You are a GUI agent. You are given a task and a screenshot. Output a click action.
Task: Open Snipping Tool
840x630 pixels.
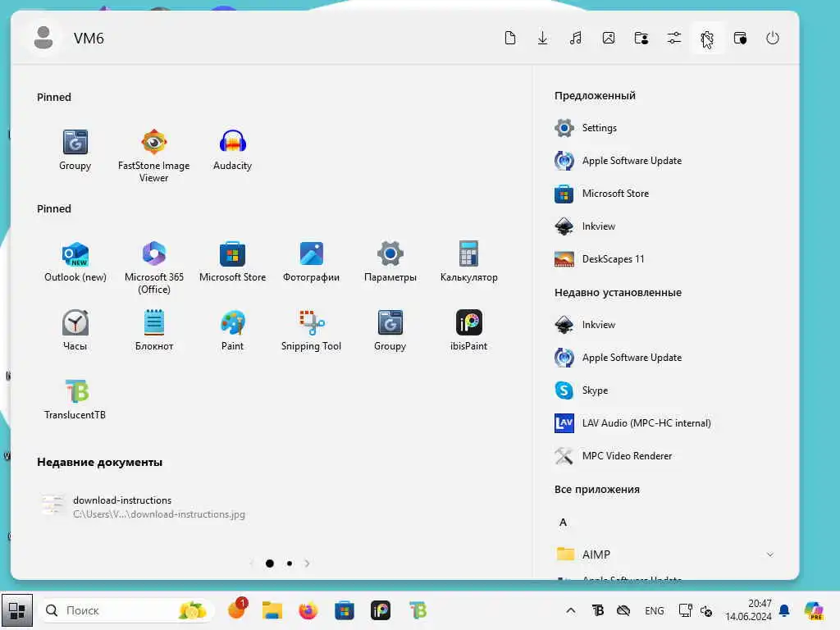coord(311,330)
